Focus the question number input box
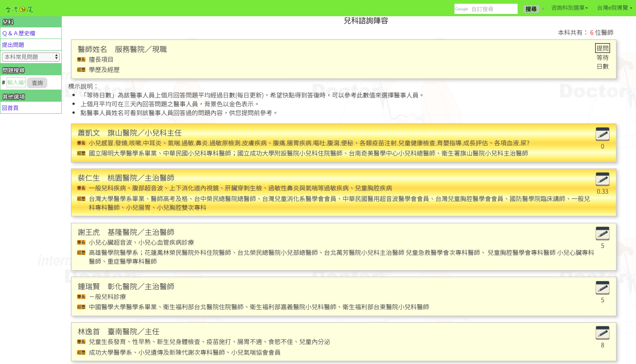This screenshot has height=364, width=636. click(16, 83)
